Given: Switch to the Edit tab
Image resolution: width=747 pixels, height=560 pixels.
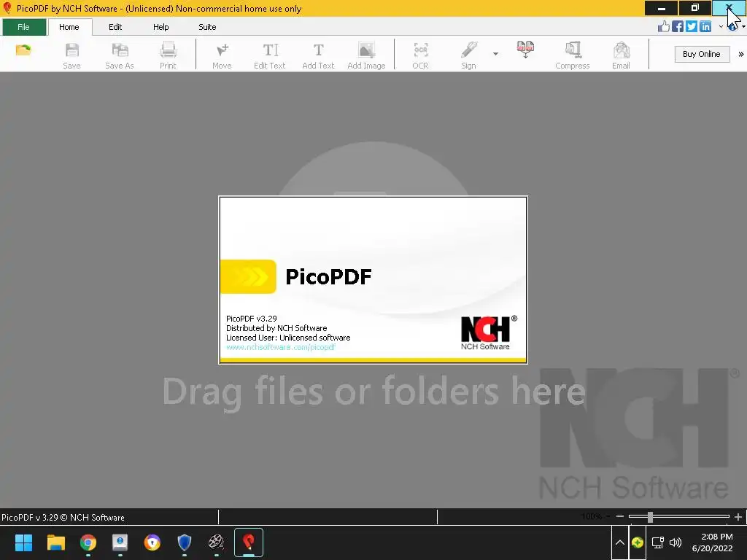Looking at the screenshot, I should 115,27.
